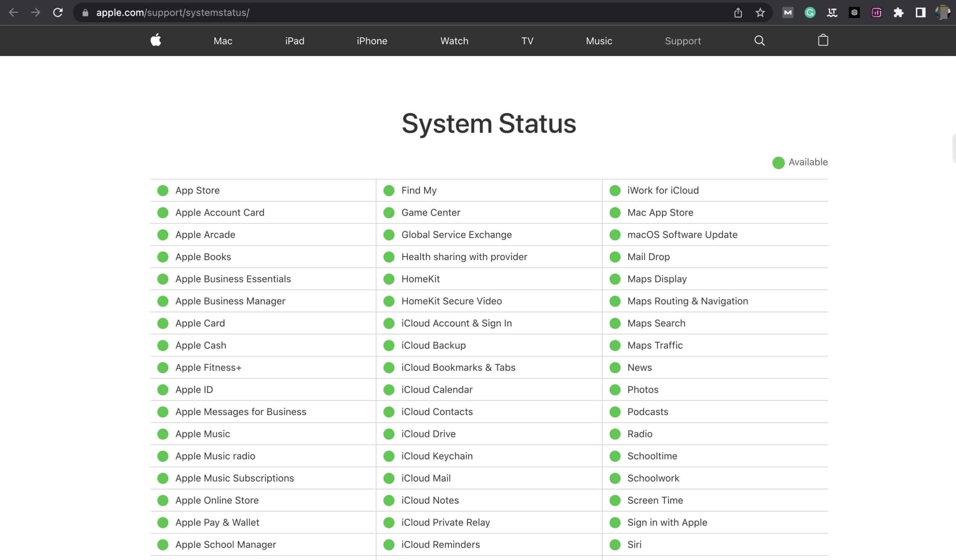This screenshot has height=560, width=956.
Task: Click the Available green status indicator legend
Action: point(778,162)
